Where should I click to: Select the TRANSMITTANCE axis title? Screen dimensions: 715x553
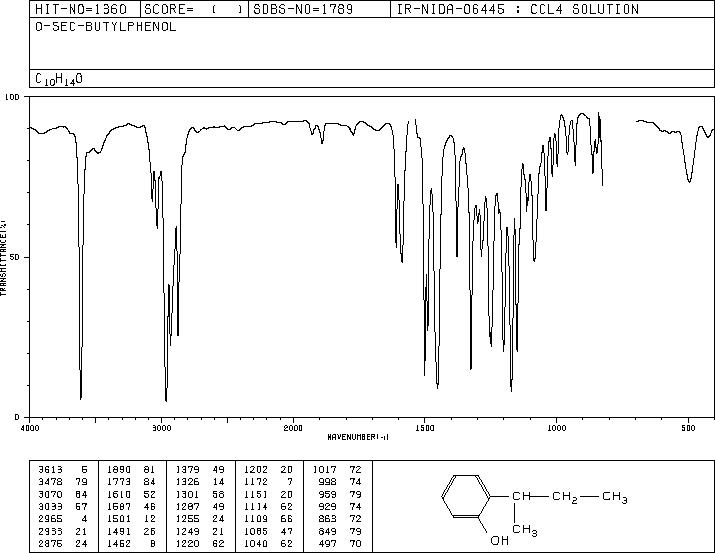[3, 258]
